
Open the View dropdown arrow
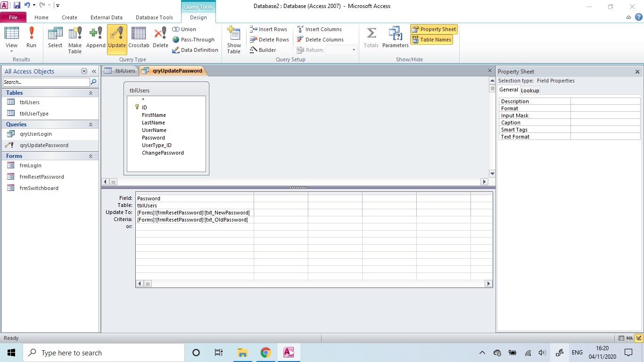point(11,51)
